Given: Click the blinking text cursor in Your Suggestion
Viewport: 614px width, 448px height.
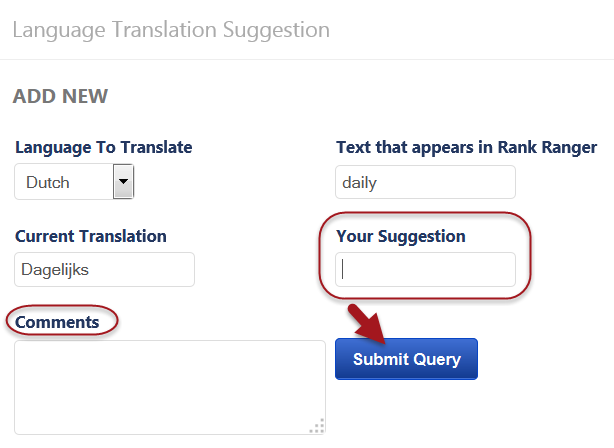Looking at the screenshot, I should pos(343,269).
